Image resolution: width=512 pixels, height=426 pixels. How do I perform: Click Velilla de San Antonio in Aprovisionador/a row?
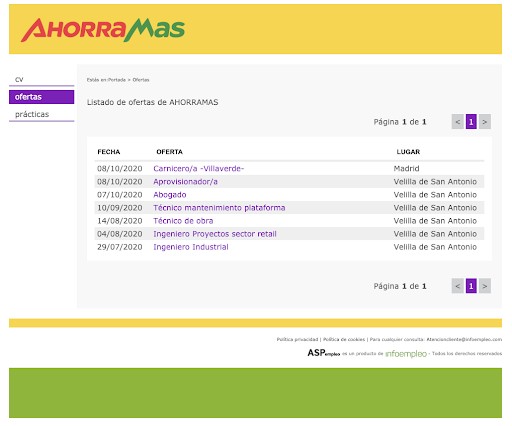[435, 182]
